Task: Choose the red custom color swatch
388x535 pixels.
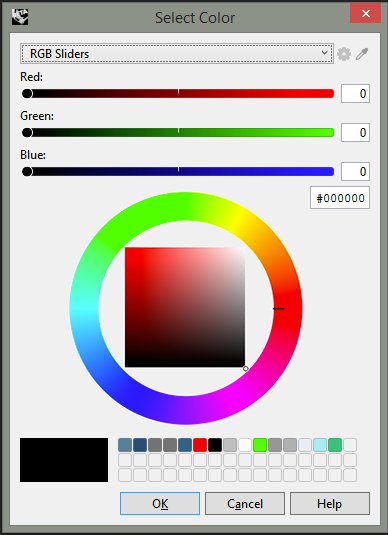Action: [200, 445]
